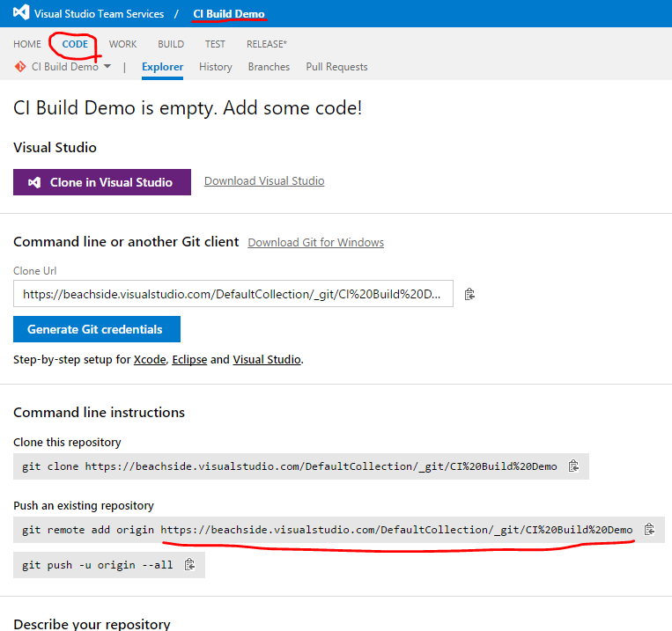Click the git remote add origin command text
Image resolution: width=672 pixels, height=631 pixels.
point(328,530)
